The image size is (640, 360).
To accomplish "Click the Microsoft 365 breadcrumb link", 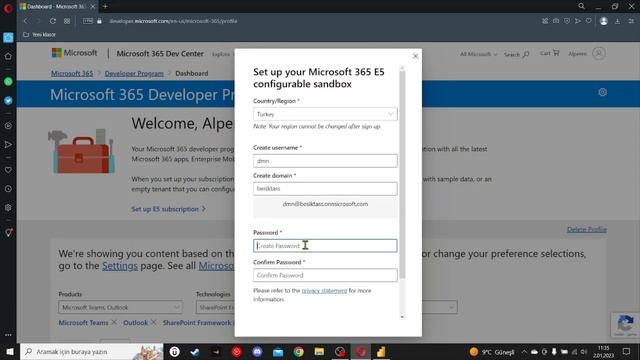I will click(72, 73).
